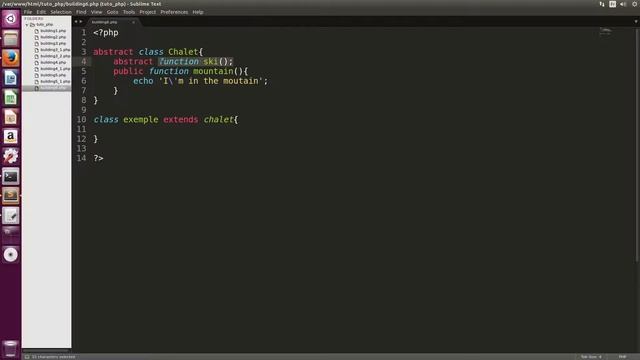Click the closing '?>' tag on line 14

[98, 158]
